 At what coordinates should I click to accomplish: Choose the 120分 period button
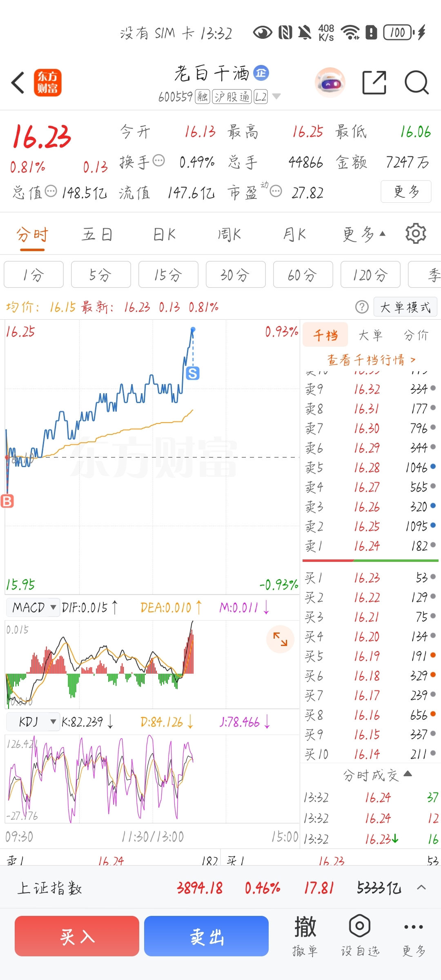coord(370,275)
